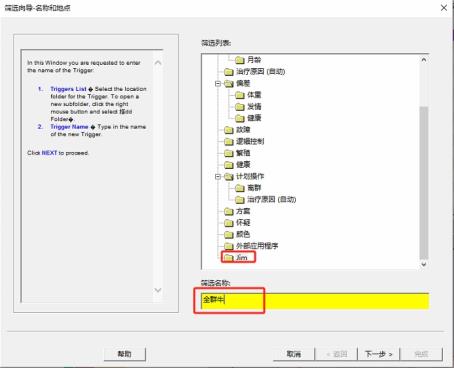The width and height of the screenshot is (454, 368).
Task: Click the Trigger Name blue heading
Action: (69, 127)
